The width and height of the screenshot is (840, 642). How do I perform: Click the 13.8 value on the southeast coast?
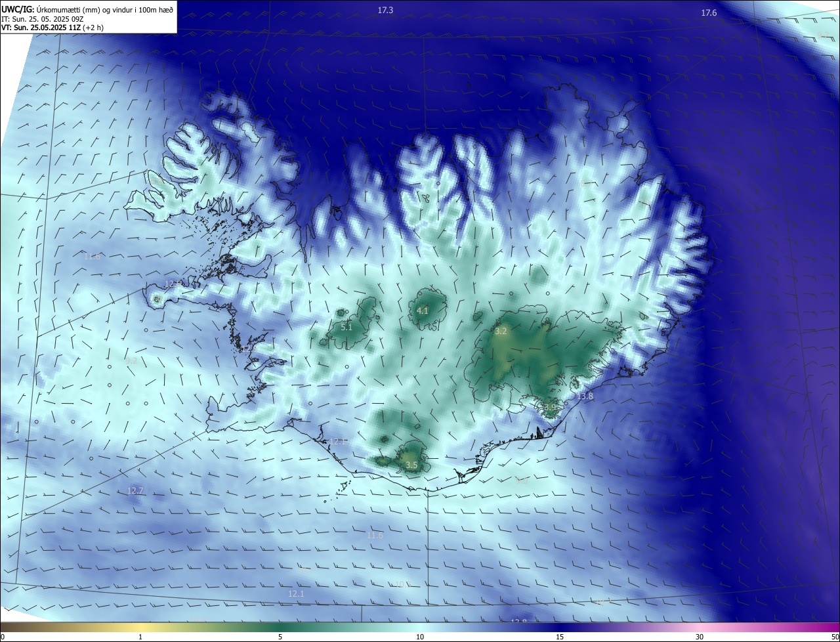585,396
